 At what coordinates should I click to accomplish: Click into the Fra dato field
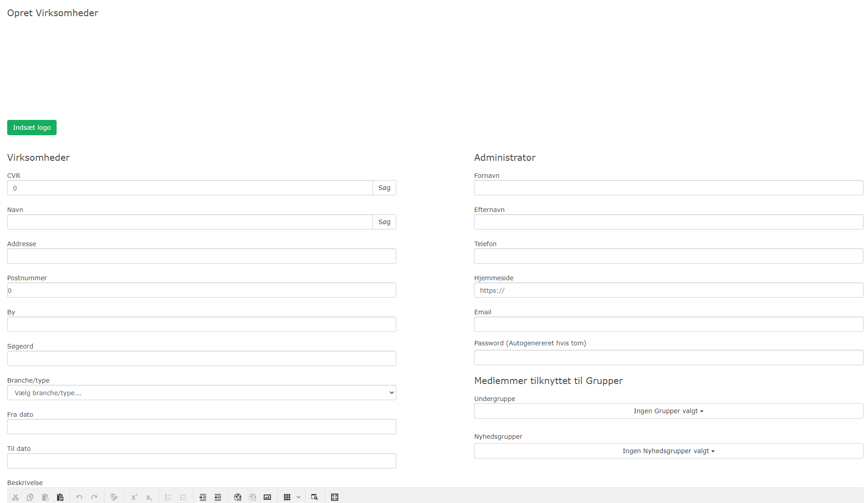[201, 427]
